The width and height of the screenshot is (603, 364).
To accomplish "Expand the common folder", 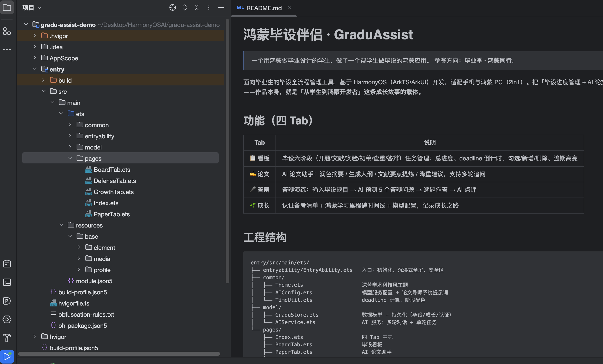I will [x=70, y=125].
